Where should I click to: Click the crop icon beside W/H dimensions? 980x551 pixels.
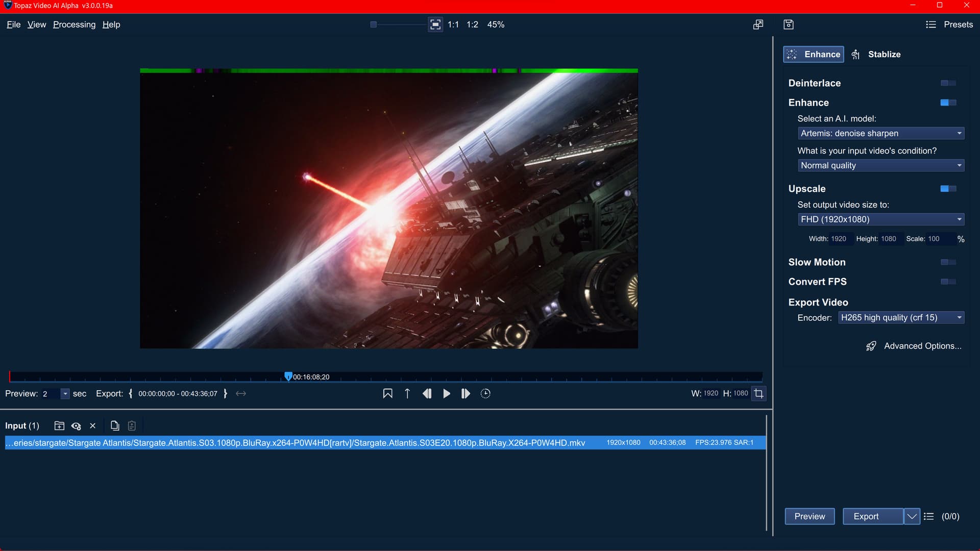[759, 393]
